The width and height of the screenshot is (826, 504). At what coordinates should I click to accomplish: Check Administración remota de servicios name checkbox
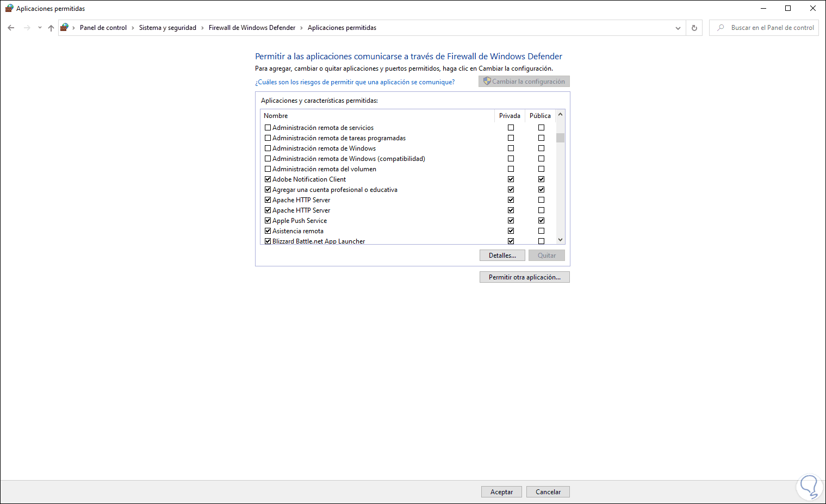268,128
